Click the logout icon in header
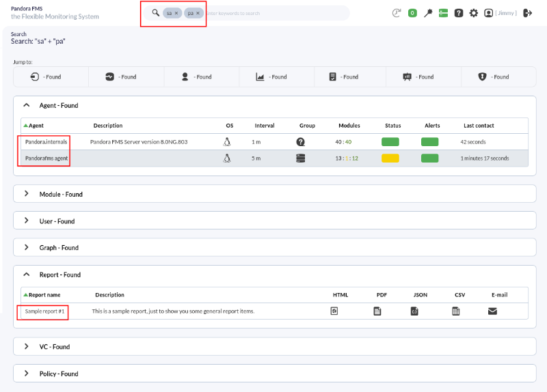The height and width of the screenshot is (392, 547). tap(527, 13)
